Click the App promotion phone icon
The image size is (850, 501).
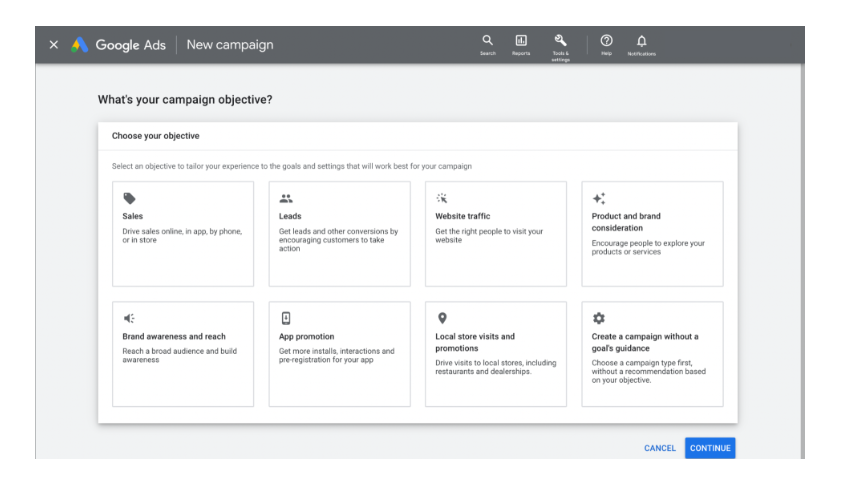tap(286, 318)
